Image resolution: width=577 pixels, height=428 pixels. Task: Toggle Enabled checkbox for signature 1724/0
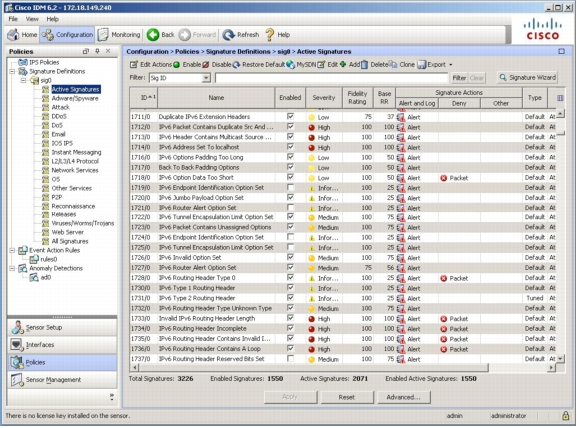[290, 237]
